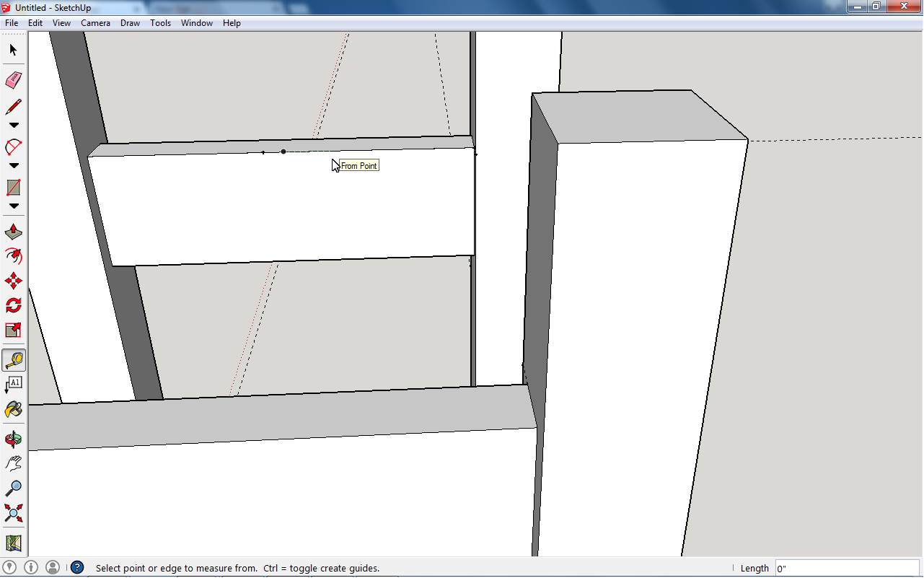Select the Push/Pull tool
This screenshot has height=578, width=924.
(13, 230)
